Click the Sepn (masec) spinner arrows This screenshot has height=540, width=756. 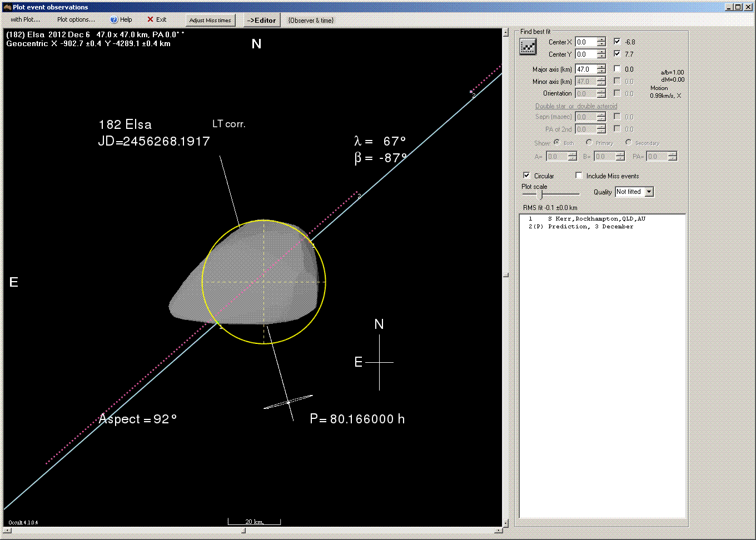coord(601,117)
